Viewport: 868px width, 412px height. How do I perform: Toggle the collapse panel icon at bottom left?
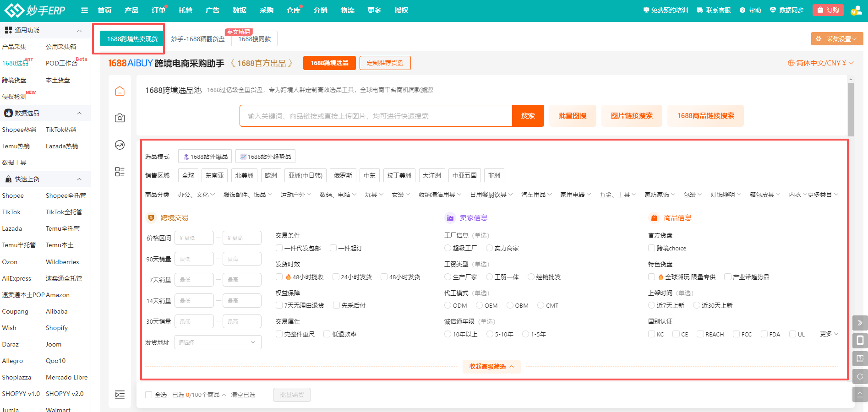tap(120, 395)
